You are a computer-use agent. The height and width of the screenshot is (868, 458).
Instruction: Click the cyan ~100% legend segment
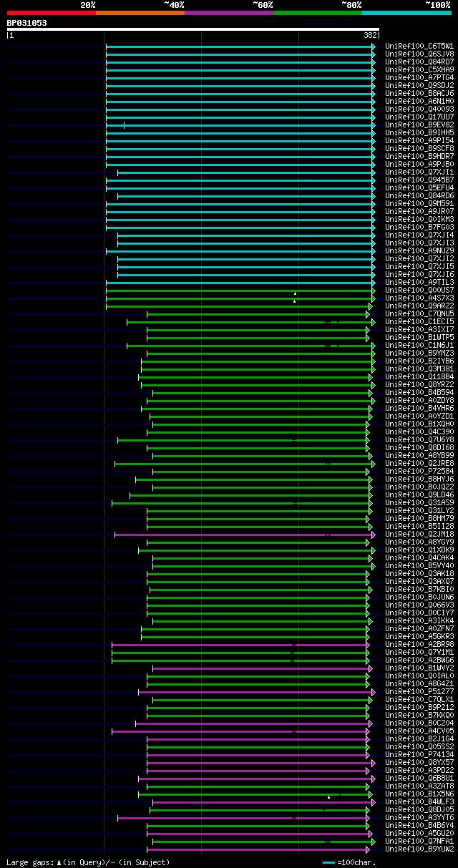(x=406, y=13)
